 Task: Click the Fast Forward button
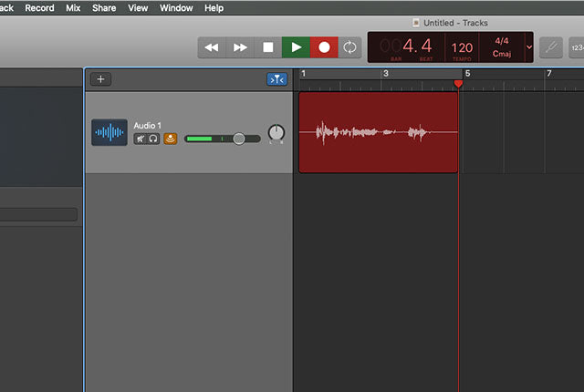(x=240, y=47)
